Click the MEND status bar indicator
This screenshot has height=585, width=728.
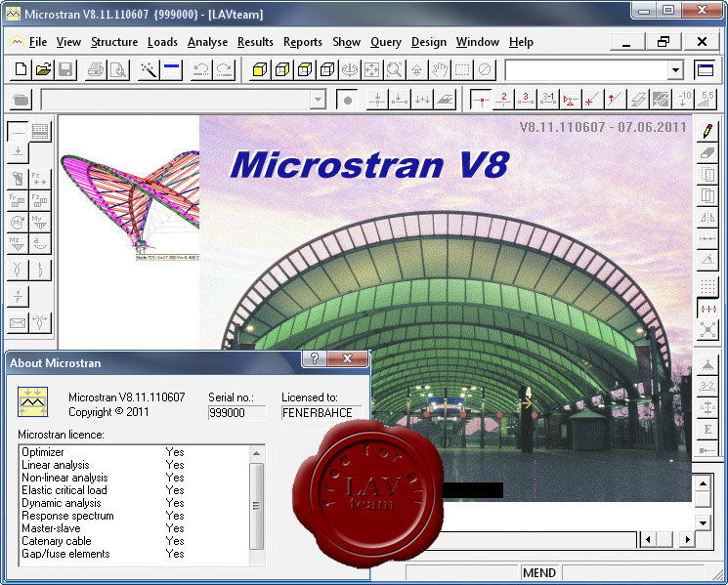(539, 572)
